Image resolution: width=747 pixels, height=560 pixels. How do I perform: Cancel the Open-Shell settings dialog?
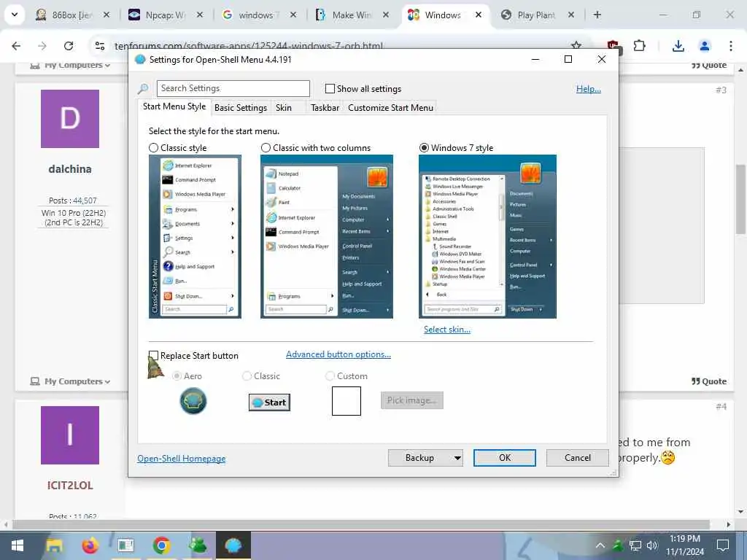pyautogui.click(x=578, y=458)
